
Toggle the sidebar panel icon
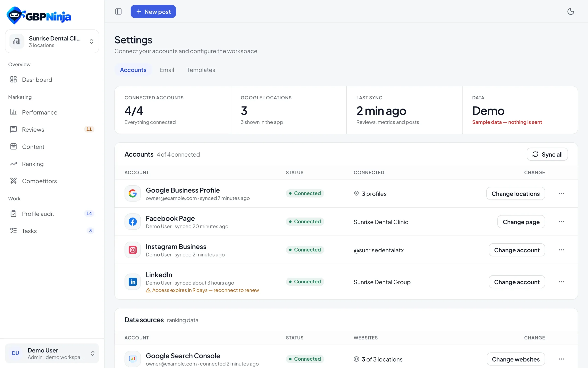click(x=118, y=11)
